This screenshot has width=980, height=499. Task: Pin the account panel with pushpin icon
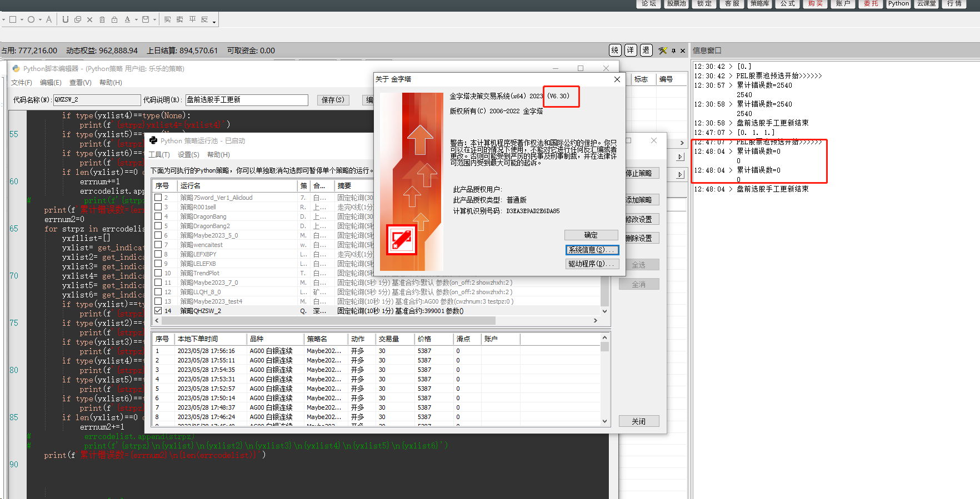coord(674,51)
